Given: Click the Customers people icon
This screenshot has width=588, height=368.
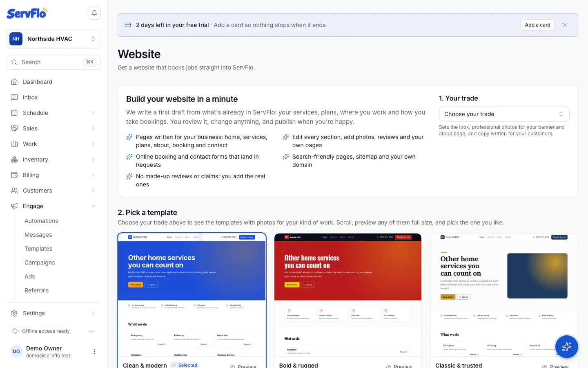Looking at the screenshot, I should [x=14, y=191].
